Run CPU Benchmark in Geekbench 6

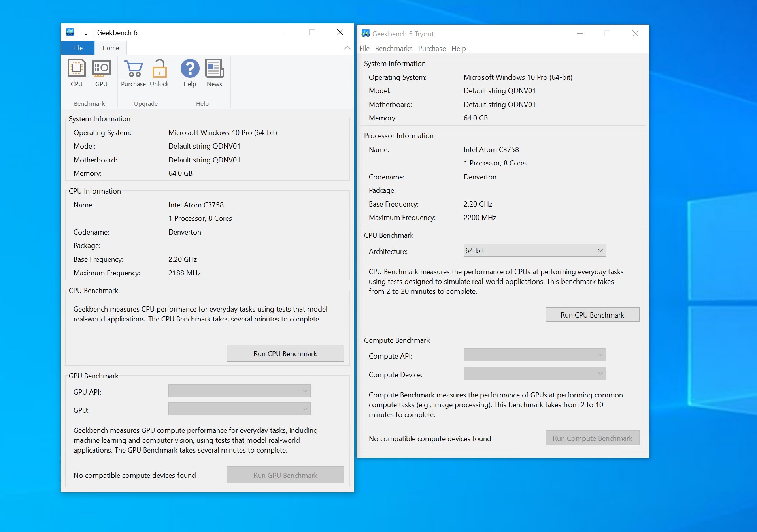coord(285,353)
